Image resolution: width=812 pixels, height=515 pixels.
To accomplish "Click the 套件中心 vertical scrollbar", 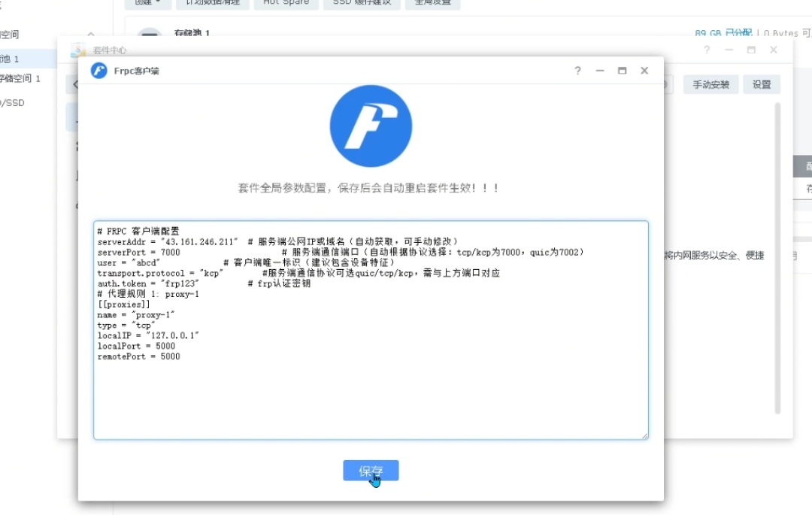I will click(777, 258).
